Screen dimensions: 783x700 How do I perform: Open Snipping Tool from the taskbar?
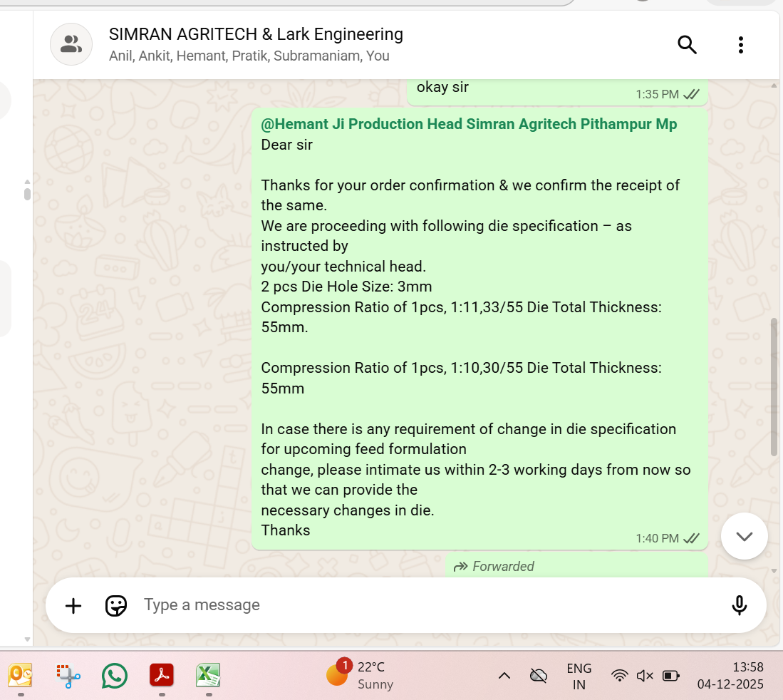[68, 676]
